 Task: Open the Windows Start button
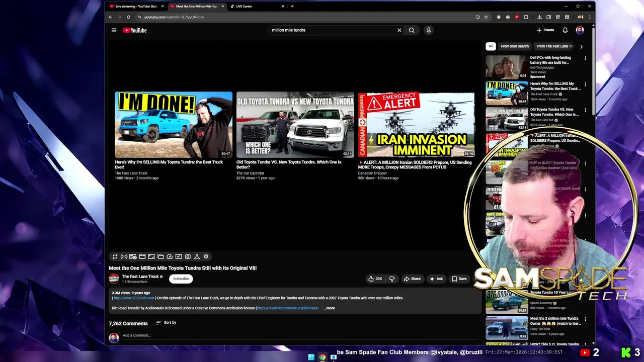tap(311, 357)
